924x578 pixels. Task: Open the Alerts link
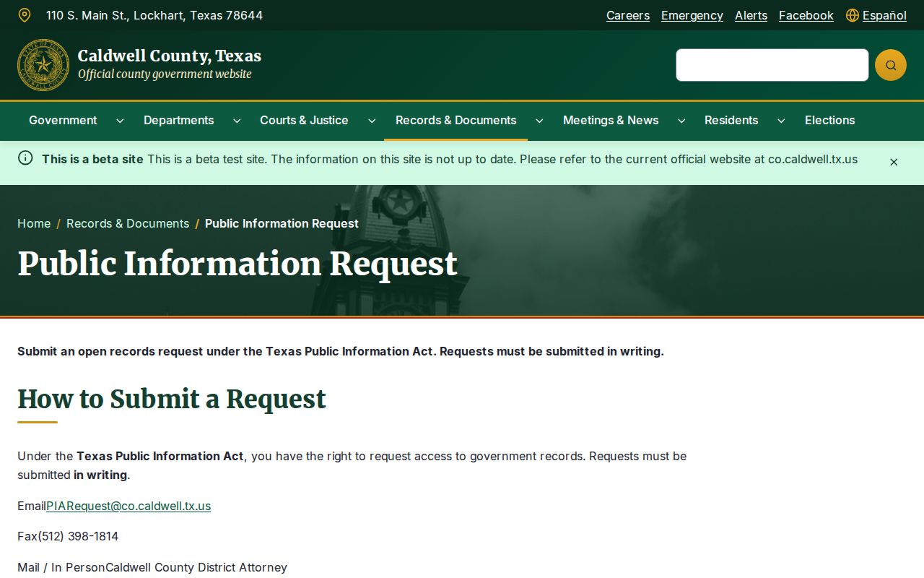pos(751,15)
